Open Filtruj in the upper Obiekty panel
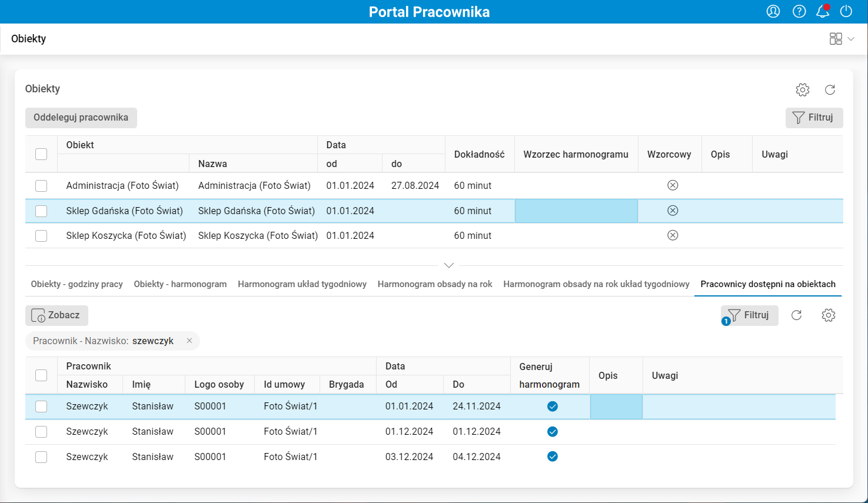Viewport: 868px width, 503px height. point(814,118)
